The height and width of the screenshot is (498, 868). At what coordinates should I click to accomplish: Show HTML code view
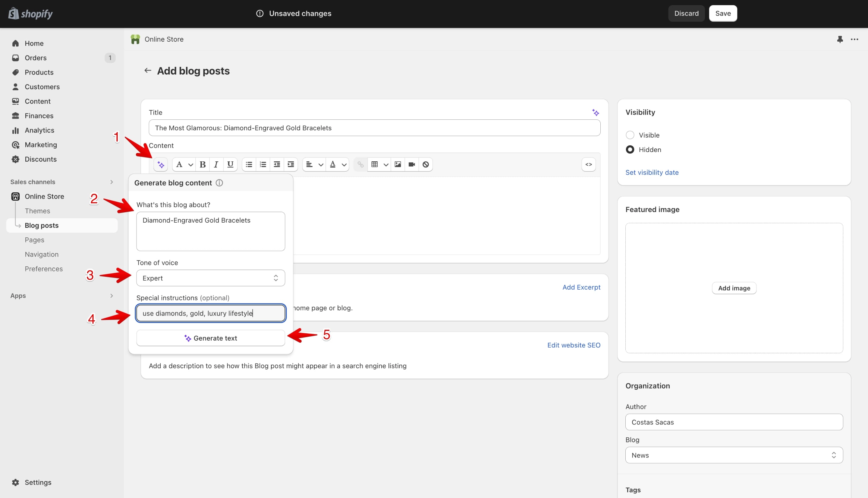[589, 164]
